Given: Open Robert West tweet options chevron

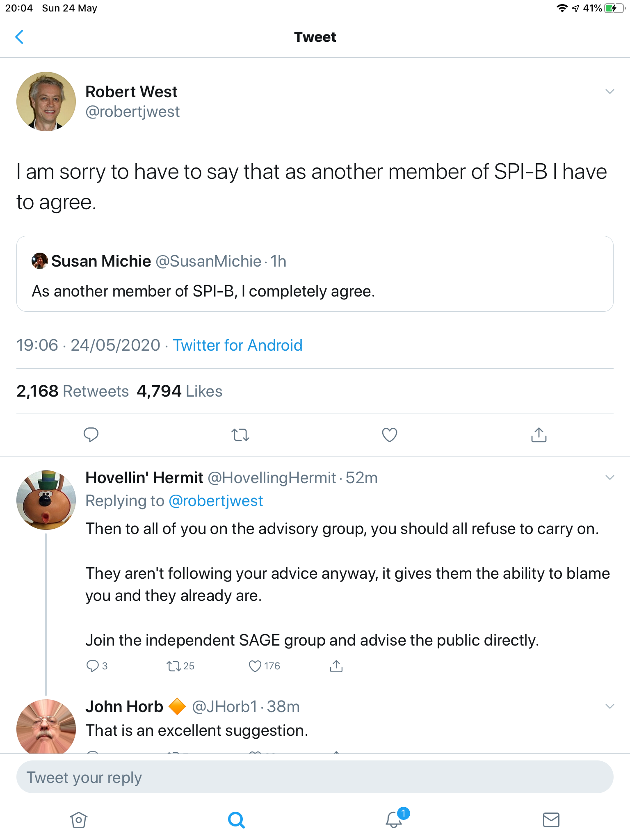Looking at the screenshot, I should (609, 91).
